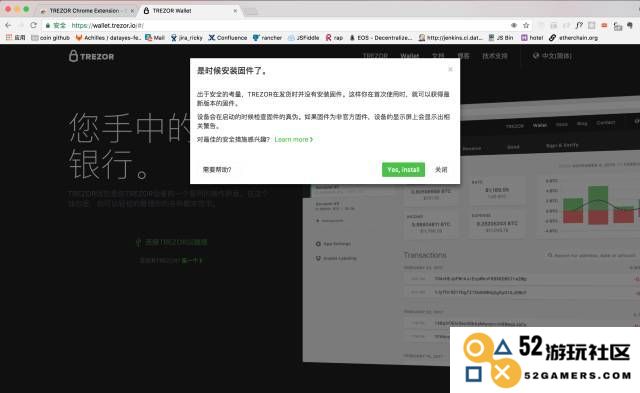The image size is (640, 393).
Task: Open the Confluence bookmark
Action: [228, 38]
